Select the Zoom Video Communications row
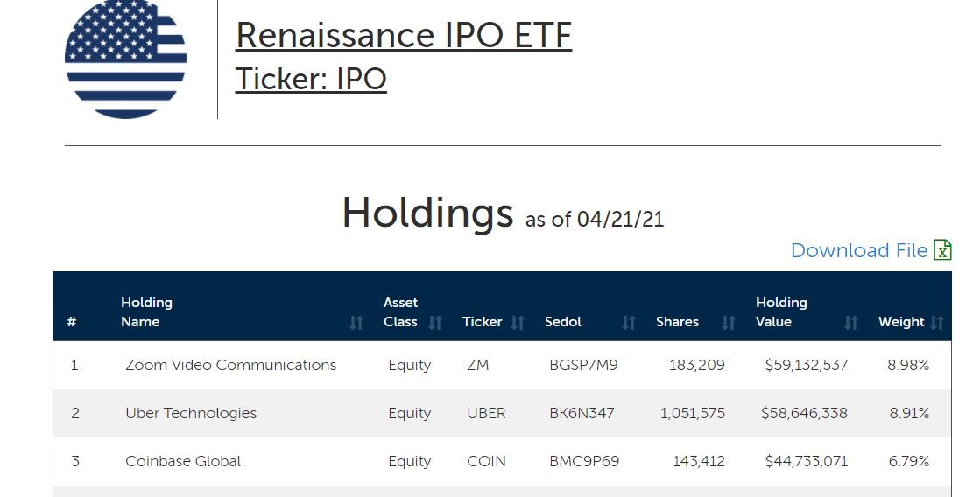The height and width of the screenshot is (497, 980). click(230, 365)
